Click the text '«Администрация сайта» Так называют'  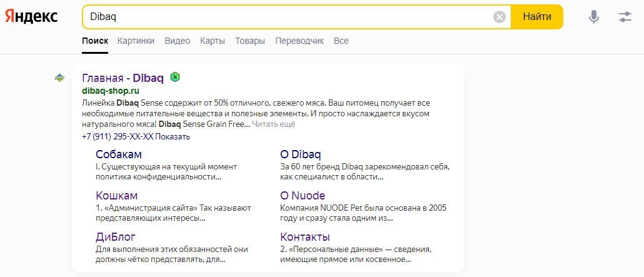tap(178, 208)
